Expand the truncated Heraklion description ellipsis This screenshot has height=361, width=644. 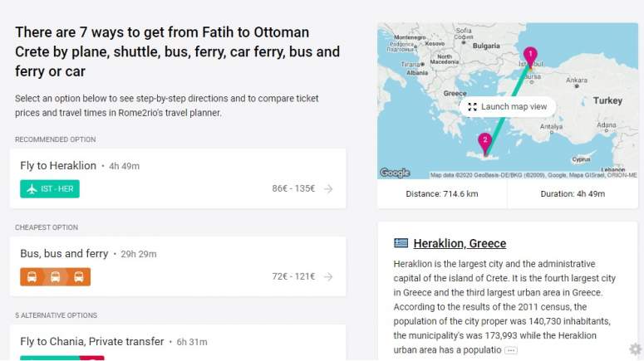click(x=511, y=350)
